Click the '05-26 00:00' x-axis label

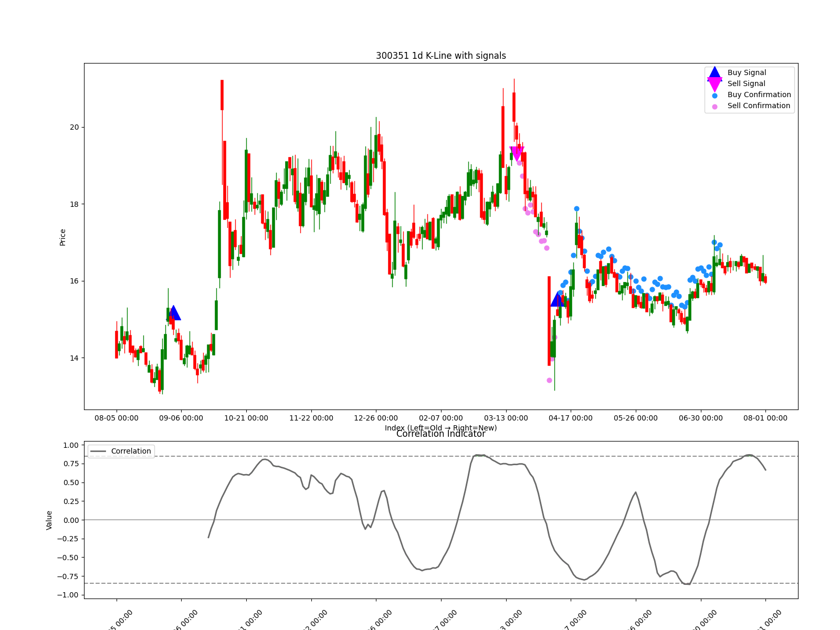click(x=636, y=418)
